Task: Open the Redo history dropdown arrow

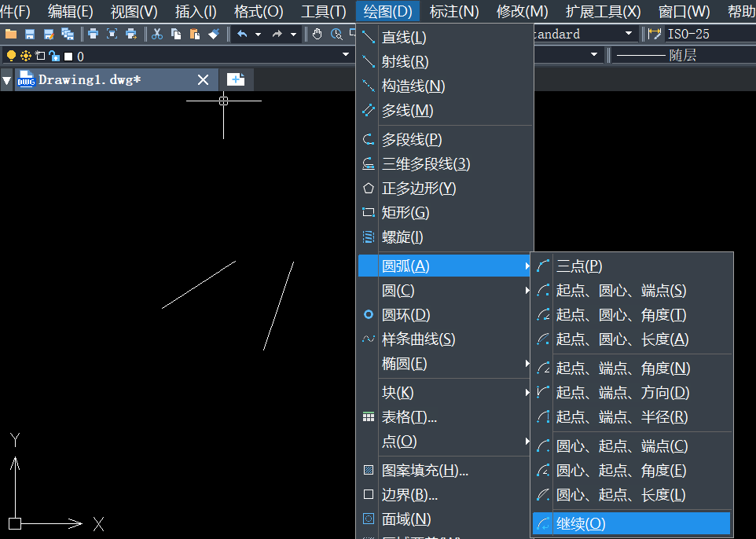Action: click(293, 35)
